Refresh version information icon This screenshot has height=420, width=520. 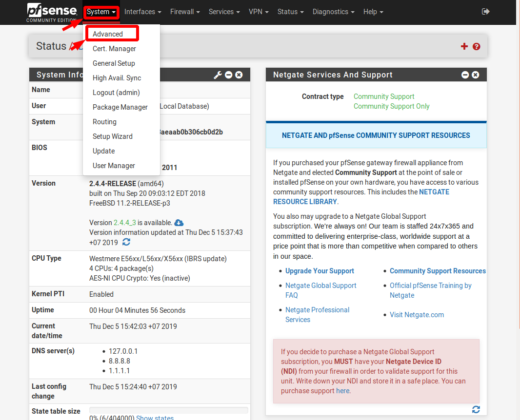pyautogui.click(x=126, y=242)
